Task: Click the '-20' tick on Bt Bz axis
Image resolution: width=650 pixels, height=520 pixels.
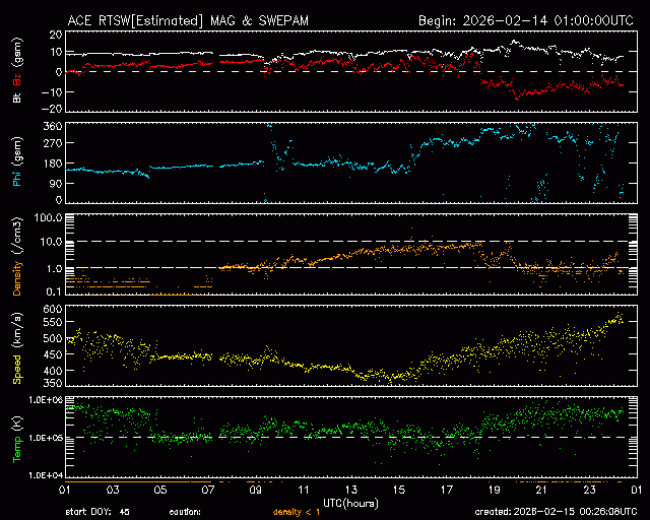Action: (x=52, y=108)
